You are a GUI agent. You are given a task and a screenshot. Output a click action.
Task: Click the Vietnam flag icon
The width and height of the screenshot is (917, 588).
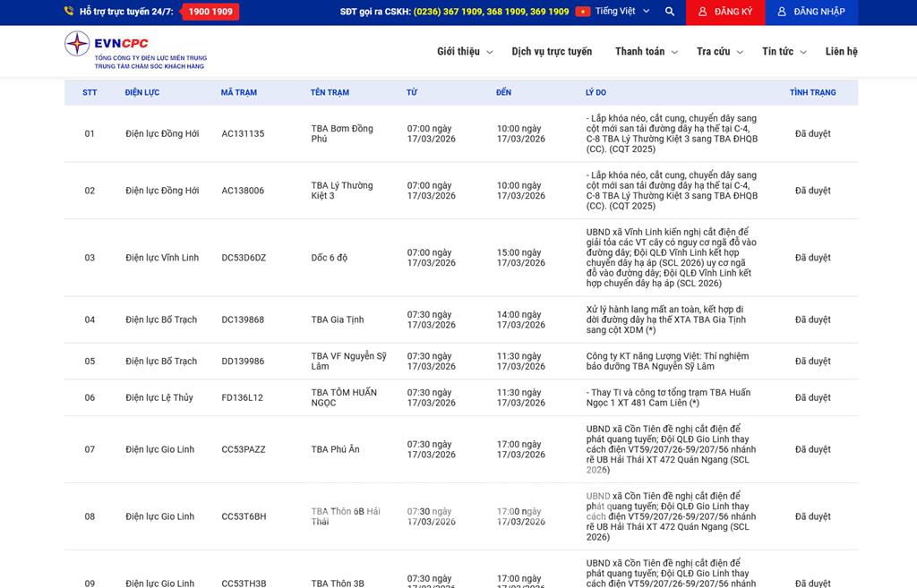point(583,12)
